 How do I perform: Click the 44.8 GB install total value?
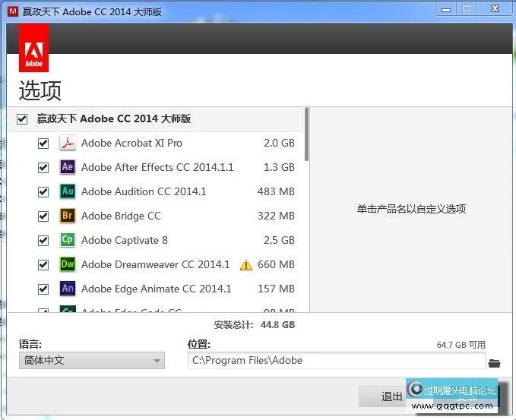(x=277, y=325)
